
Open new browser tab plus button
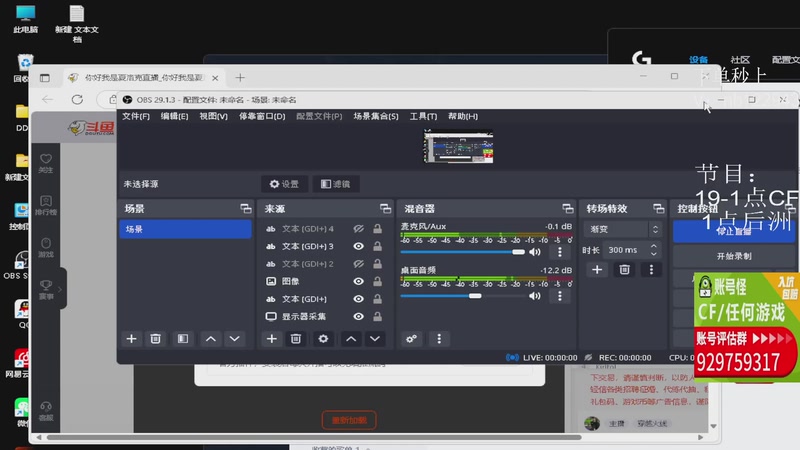point(240,78)
